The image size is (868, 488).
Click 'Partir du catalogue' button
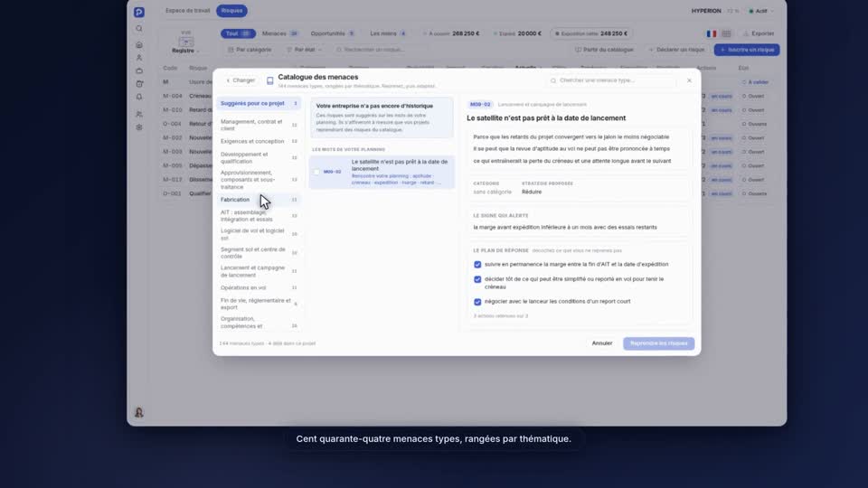[x=604, y=50]
